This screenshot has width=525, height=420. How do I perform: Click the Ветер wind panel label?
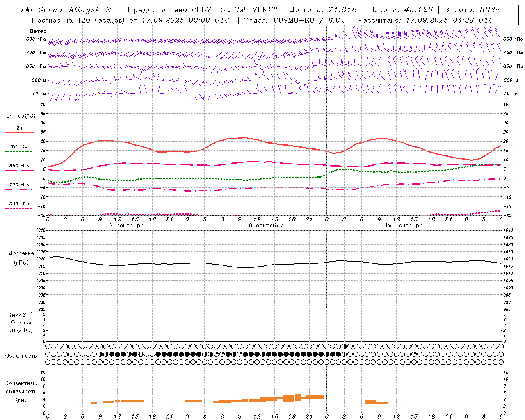click(38, 31)
